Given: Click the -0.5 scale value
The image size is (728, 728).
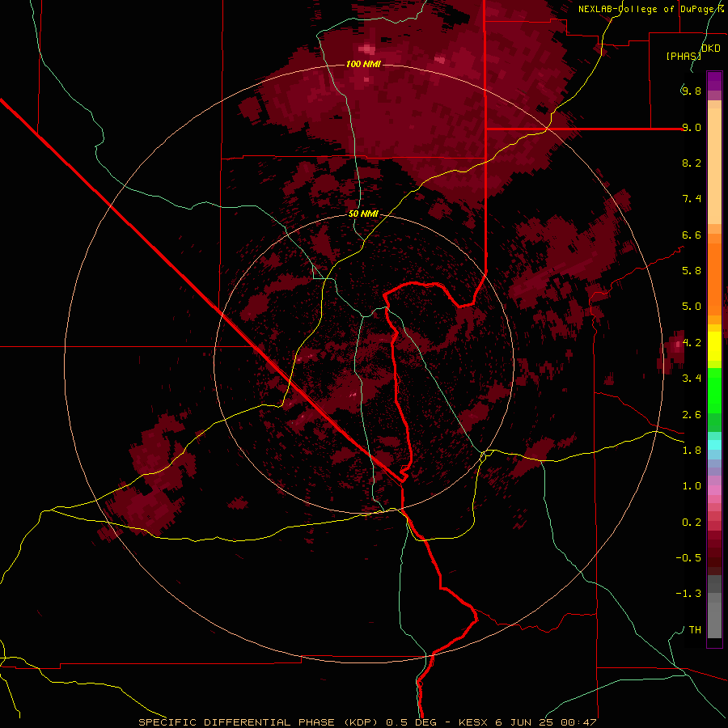Looking at the screenshot, I should click(688, 558).
